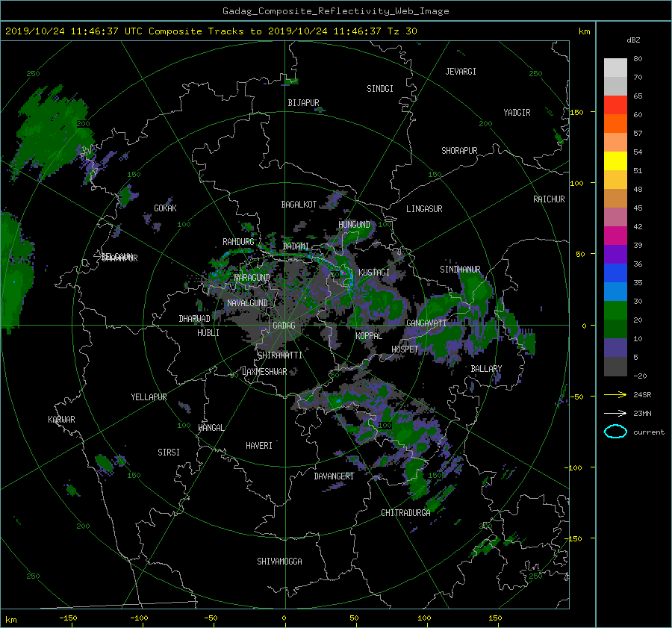672x628 pixels.
Task: Click the KARWAR city label
Action: coord(61,420)
